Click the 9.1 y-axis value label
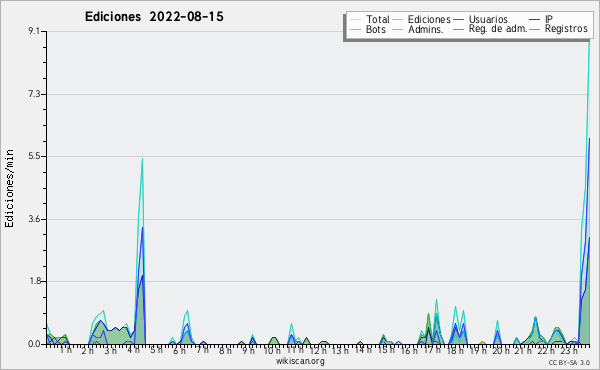 point(34,31)
